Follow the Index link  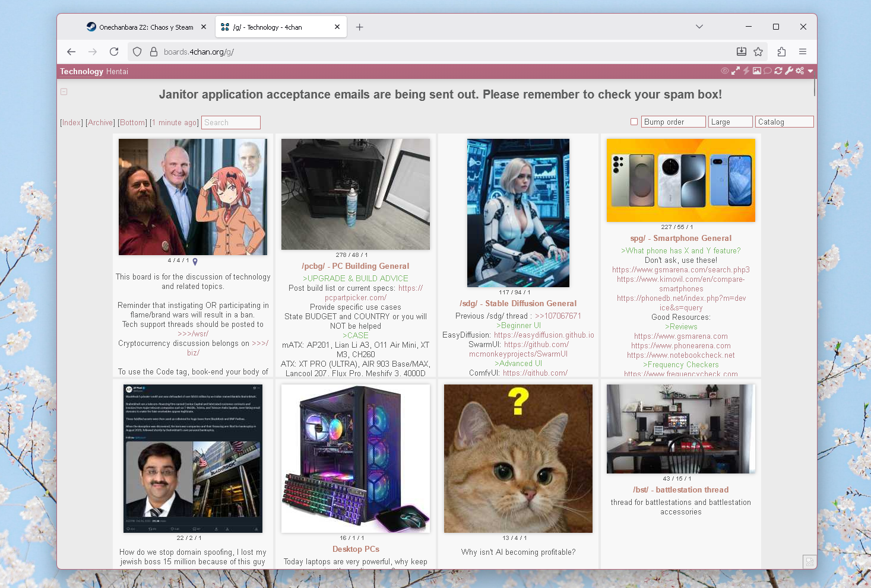[71, 122]
